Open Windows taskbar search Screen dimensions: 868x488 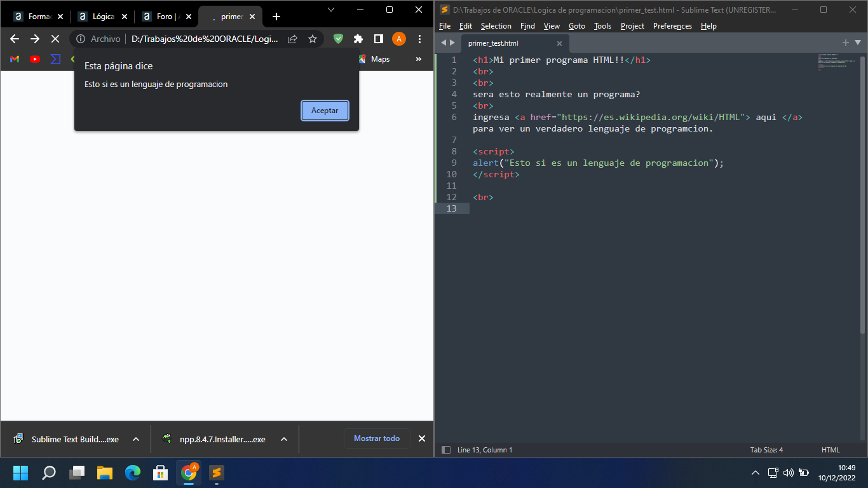click(49, 473)
